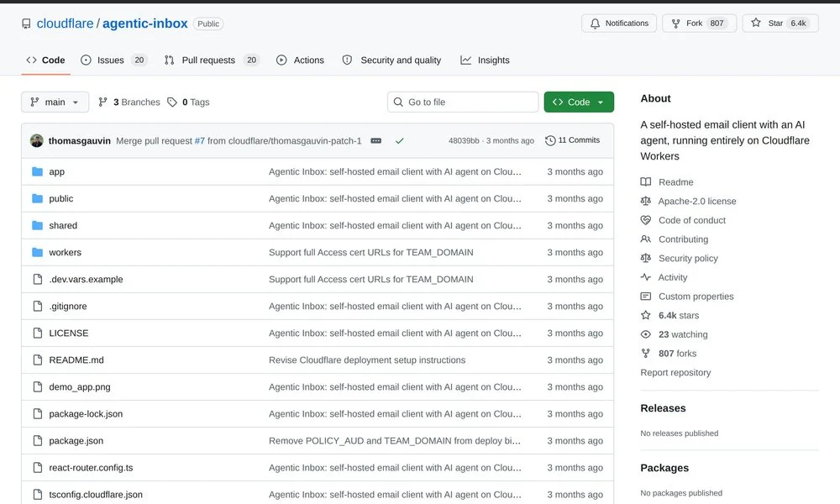Screen dimensions: 840x504
Task: Click file icon next to package.json
Action: pyautogui.click(x=38, y=441)
